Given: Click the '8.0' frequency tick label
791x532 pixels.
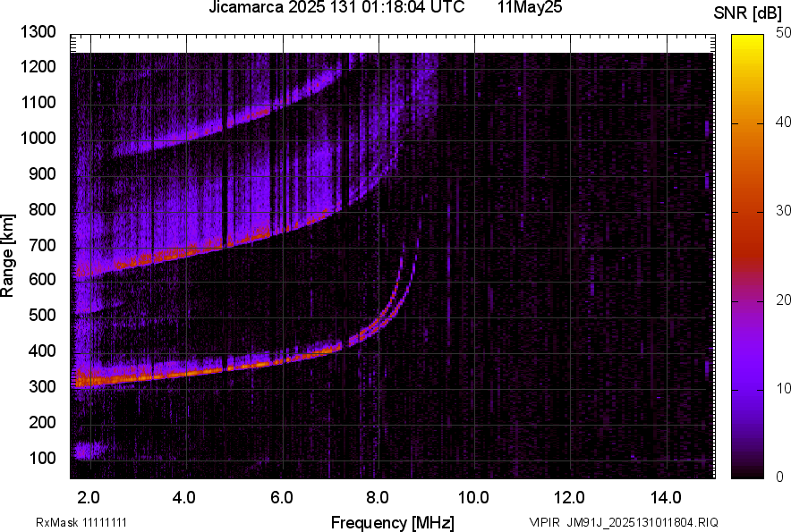Looking at the screenshot, I should pos(377,498).
